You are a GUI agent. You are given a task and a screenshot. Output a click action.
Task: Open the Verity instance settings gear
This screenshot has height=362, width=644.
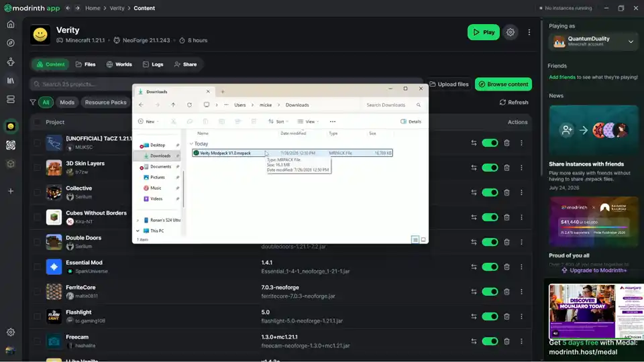[510, 32]
